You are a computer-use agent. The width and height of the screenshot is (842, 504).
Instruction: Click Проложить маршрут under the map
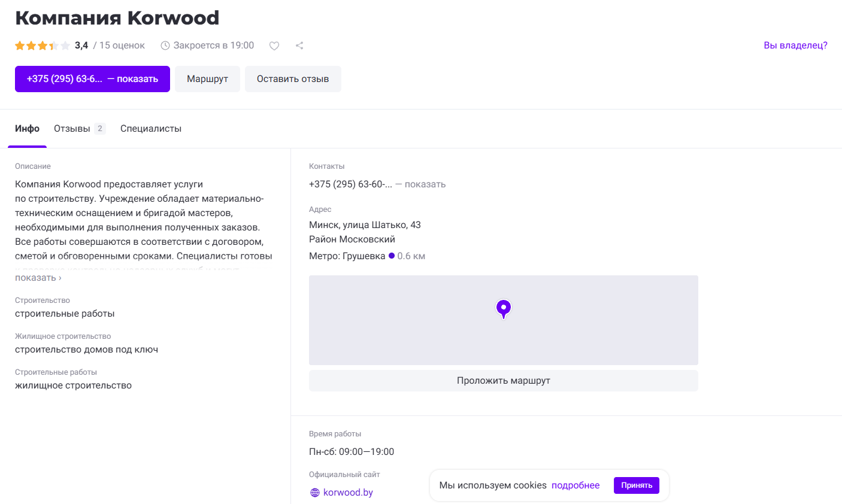[x=504, y=381]
